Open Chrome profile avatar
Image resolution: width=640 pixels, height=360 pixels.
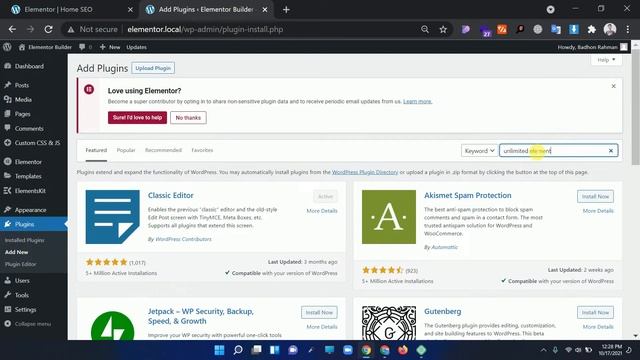pyautogui.click(x=610, y=29)
